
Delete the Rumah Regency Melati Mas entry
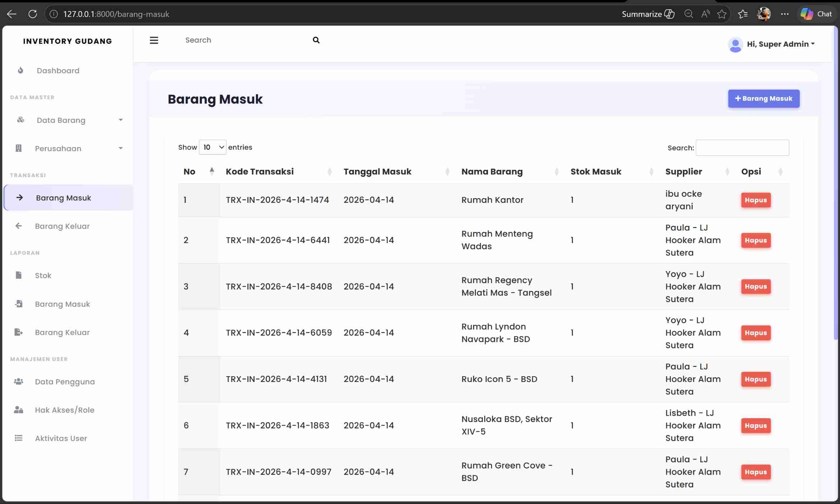click(x=756, y=286)
